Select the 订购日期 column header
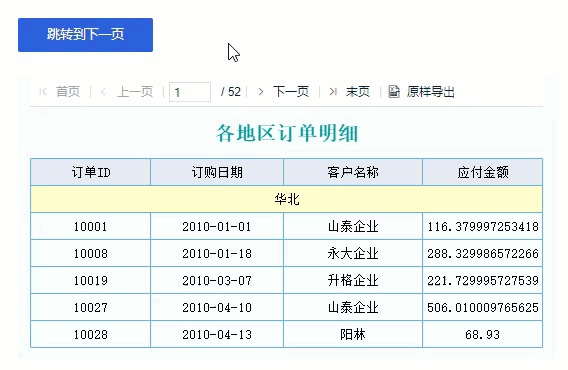Viewport: 568px width, 370px height. point(217,172)
